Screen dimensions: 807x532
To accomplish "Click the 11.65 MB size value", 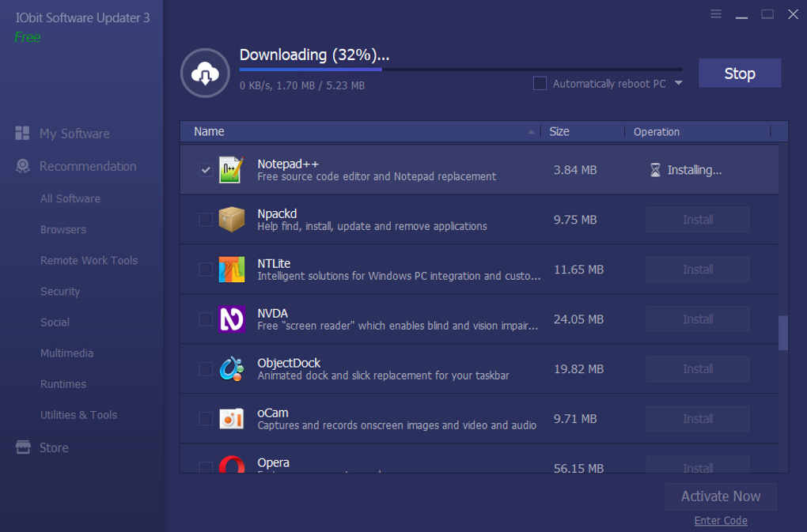I will coord(578,270).
